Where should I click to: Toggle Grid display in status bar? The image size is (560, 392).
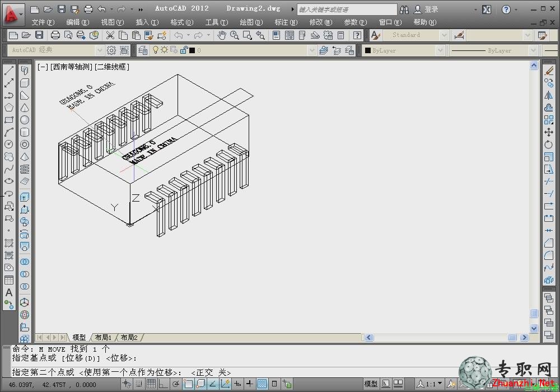(x=151, y=384)
